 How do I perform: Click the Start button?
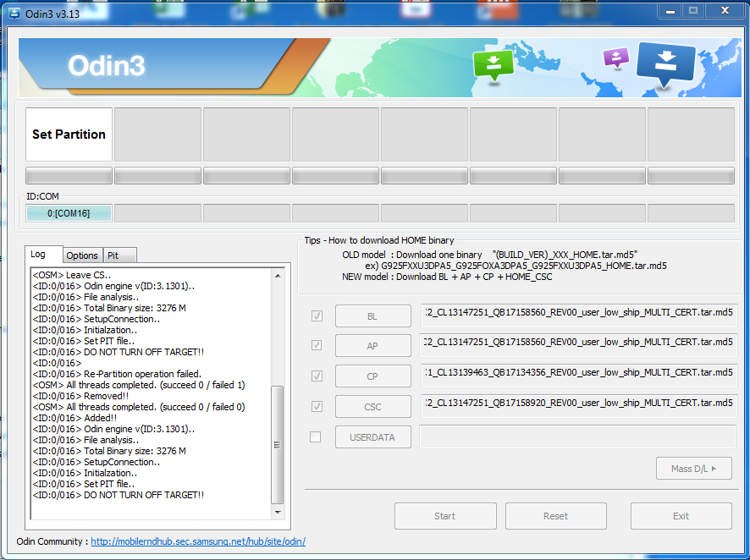445,516
